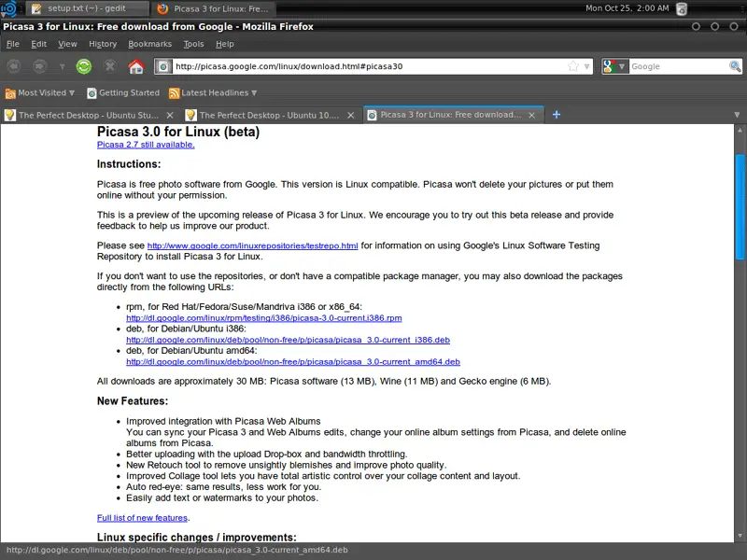Open the Latest Headlines feed dropdown
The image size is (747, 560).
213,92
